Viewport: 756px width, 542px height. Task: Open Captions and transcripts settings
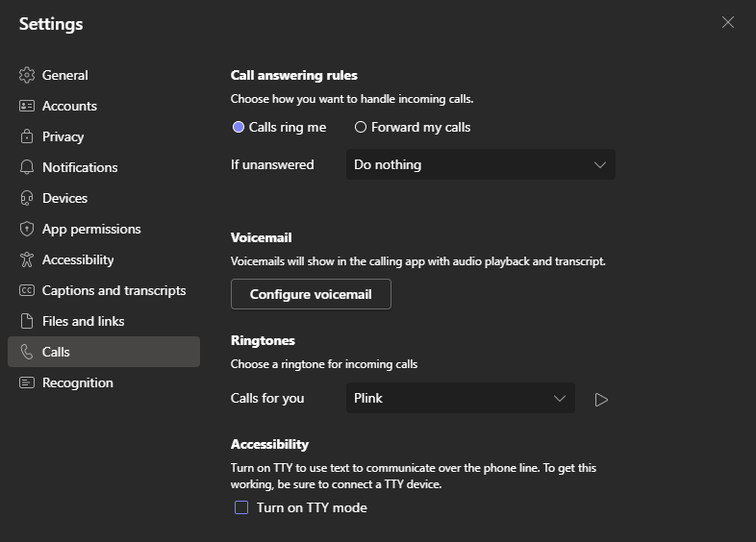pos(104,290)
